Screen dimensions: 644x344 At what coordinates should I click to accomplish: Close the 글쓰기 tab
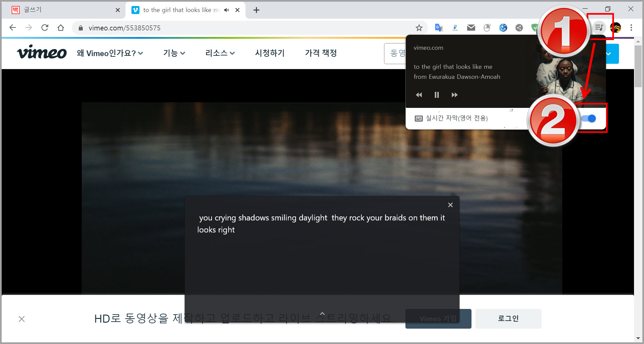[x=118, y=10]
